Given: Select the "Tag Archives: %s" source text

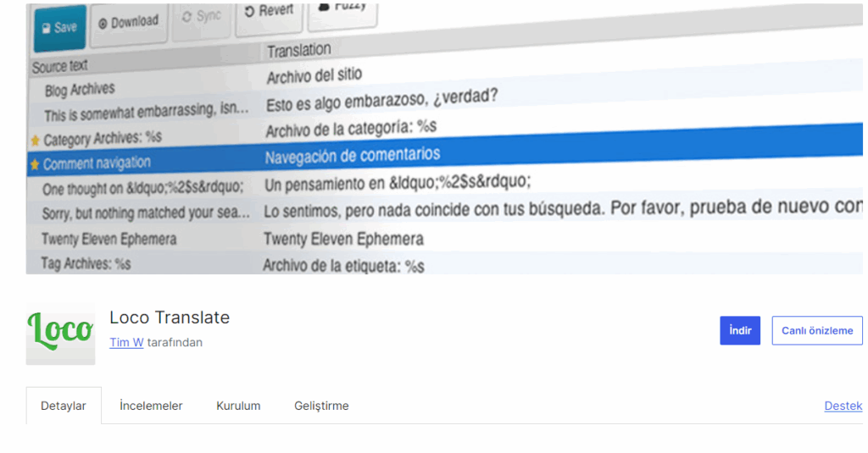Looking at the screenshot, I should [x=86, y=264].
